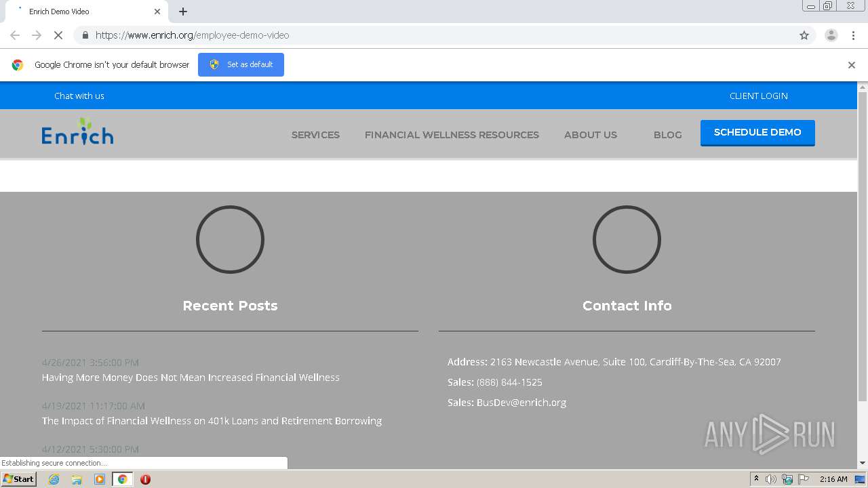Click the circle icon above Recent Posts

click(230, 239)
